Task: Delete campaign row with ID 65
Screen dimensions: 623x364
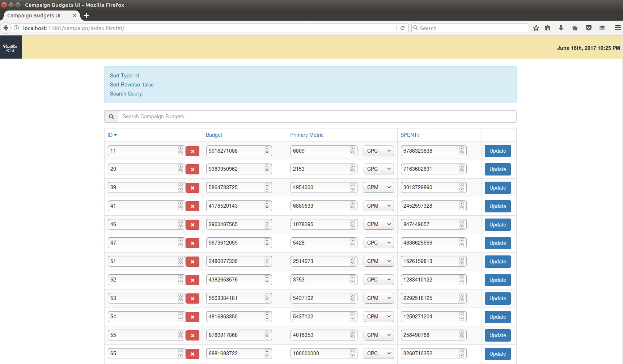Action: pyautogui.click(x=192, y=354)
